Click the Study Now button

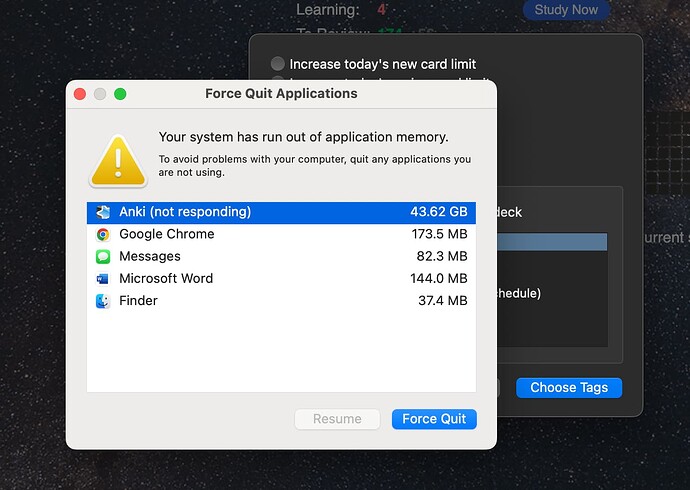(x=566, y=10)
